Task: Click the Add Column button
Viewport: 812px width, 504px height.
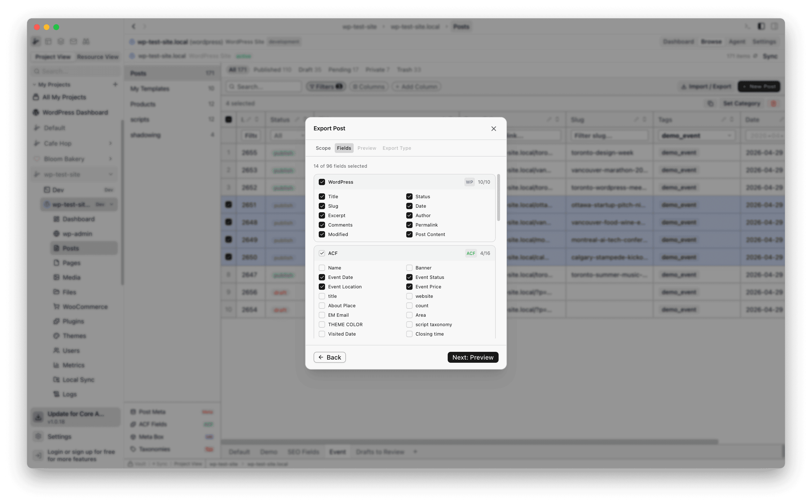Action: (416, 87)
